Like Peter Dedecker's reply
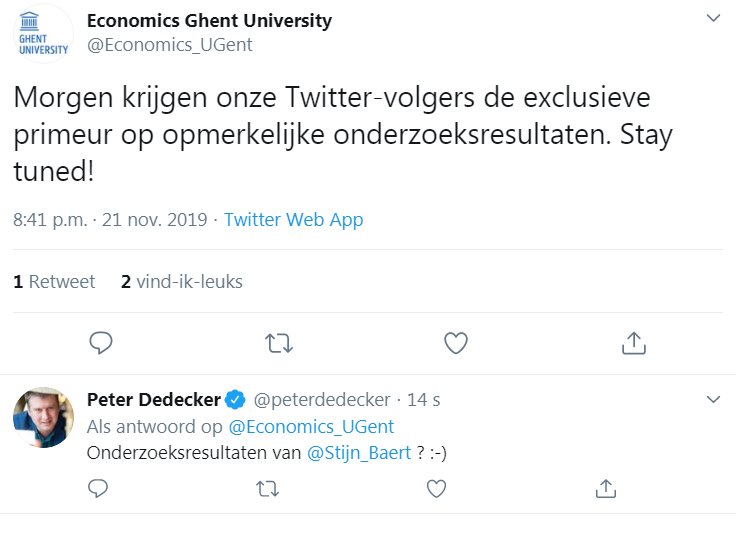Screen dimensions: 736x548 [436, 488]
